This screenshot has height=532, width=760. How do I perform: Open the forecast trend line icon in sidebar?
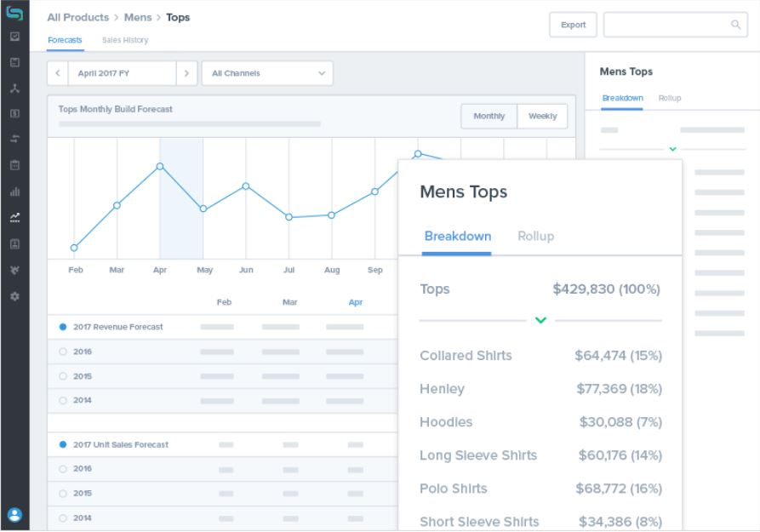pyautogui.click(x=15, y=217)
